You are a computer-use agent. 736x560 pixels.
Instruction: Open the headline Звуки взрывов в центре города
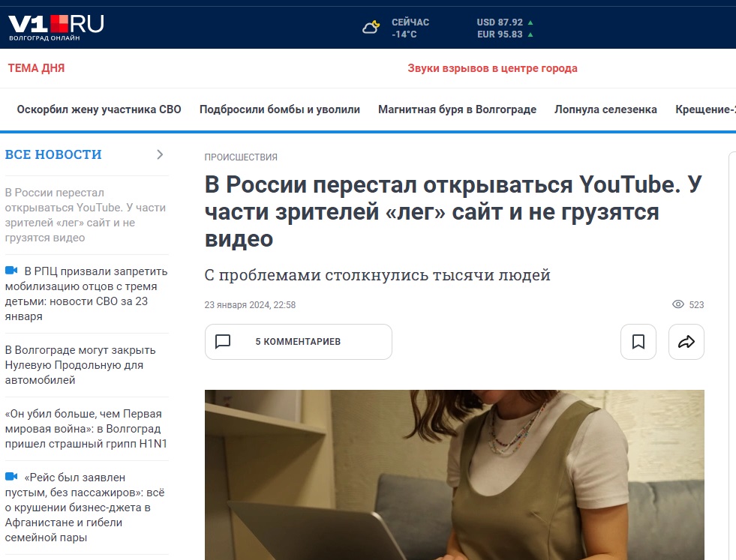point(492,68)
